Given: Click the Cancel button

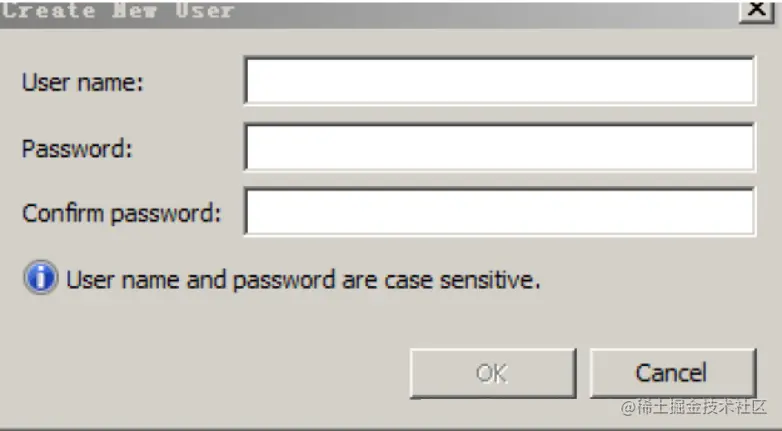Looking at the screenshot, I should 673,373.
